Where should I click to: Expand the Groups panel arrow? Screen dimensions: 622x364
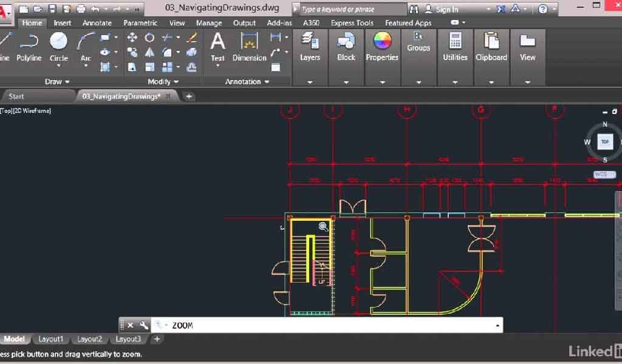(419, 83)
